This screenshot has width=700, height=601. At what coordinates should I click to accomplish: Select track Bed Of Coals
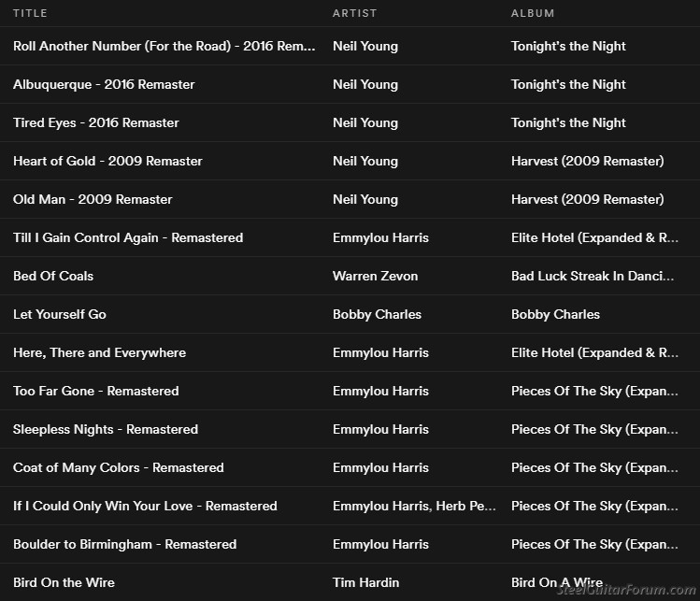point(53,276)
